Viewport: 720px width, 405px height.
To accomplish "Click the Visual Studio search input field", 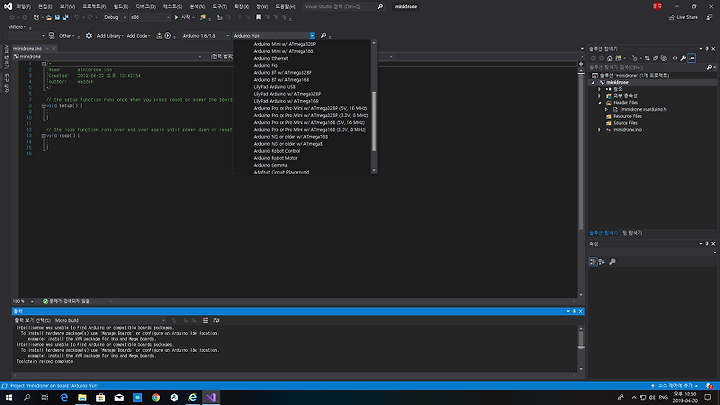I will (340, 6).
